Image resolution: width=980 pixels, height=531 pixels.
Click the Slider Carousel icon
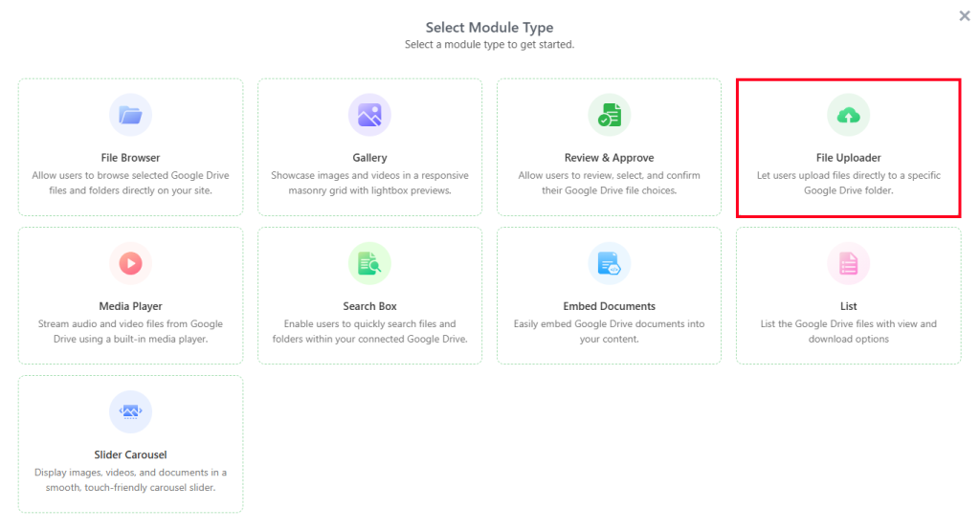point(130,412)
